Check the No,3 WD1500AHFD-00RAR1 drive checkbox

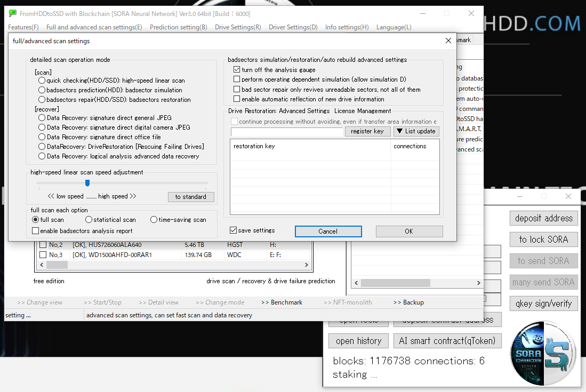tap(43, 255)
